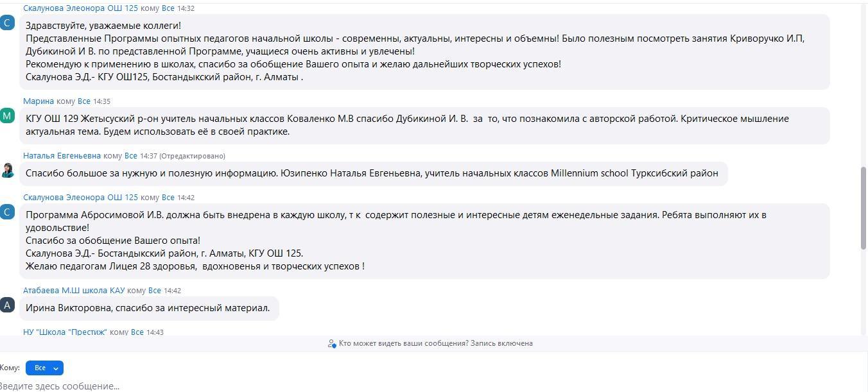Screen dimensions: 868x392
Task: Click "Скалунова Элеонора ОШ 125" name at 14:42
Action: coord(80,198)
